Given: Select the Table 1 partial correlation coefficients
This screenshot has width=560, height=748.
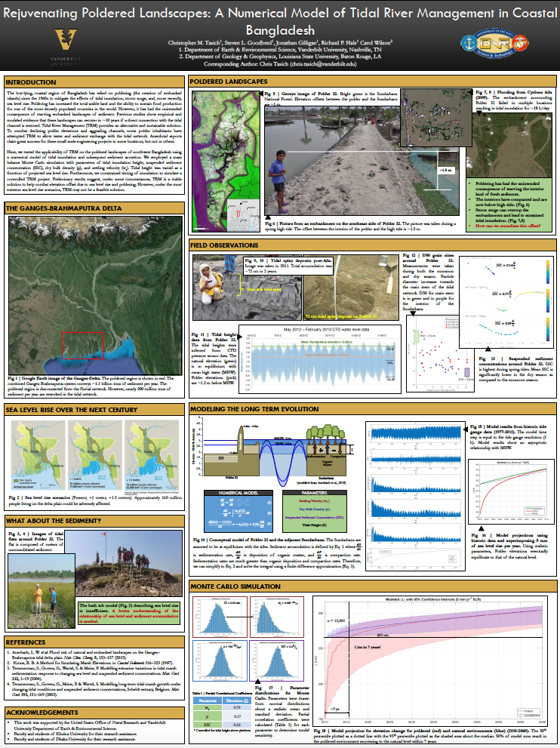Looking at the screenshot, I should (221, 711).
